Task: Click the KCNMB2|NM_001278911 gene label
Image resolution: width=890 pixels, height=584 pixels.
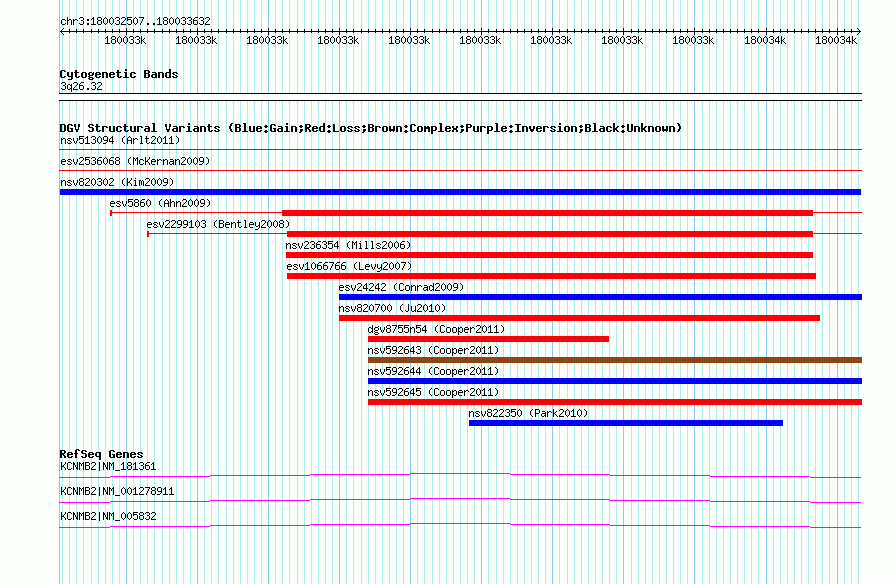Action: tap(117, 491)
